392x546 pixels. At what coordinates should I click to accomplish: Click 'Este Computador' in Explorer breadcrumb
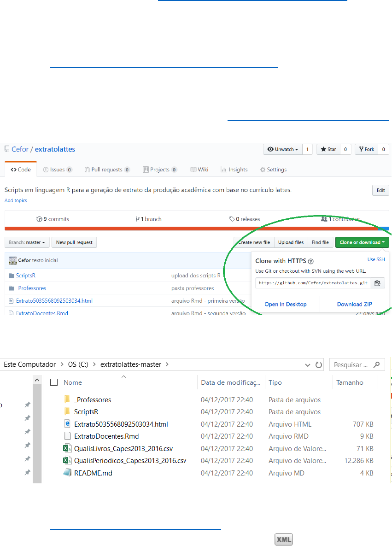coord(29,364)
